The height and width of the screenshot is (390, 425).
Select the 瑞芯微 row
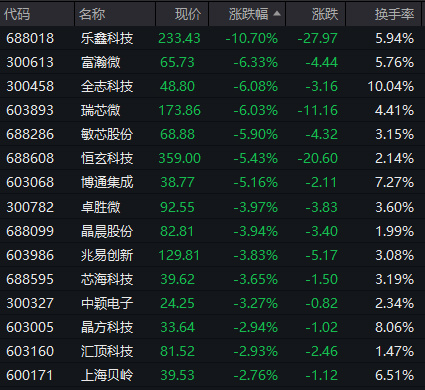pyautogui.click(x=212, y=110)
